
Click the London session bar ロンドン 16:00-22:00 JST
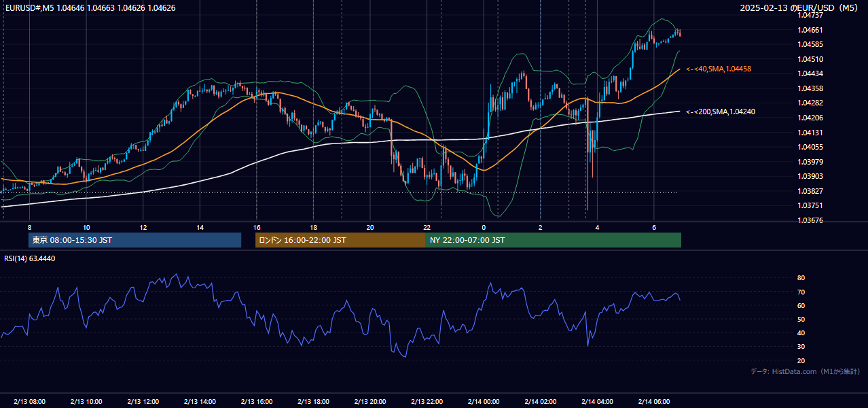[340, 240]
